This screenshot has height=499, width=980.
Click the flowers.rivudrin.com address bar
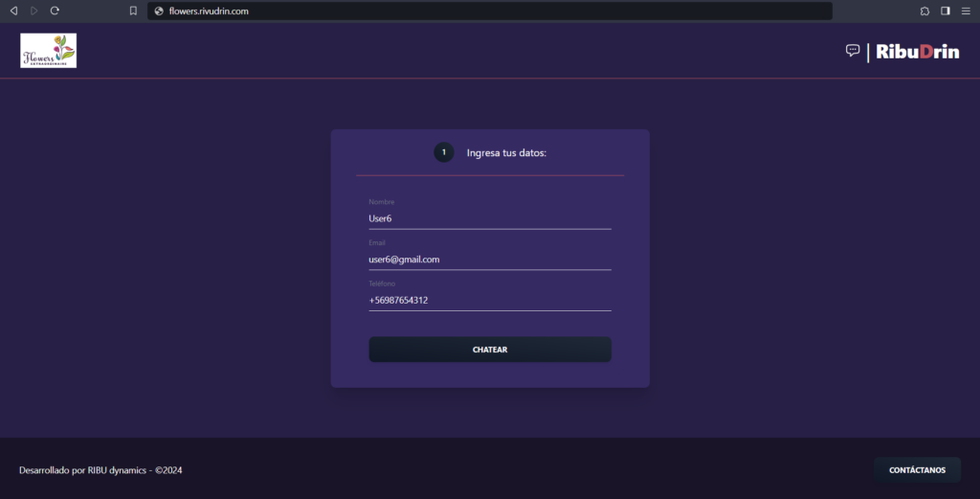(488, 11)
